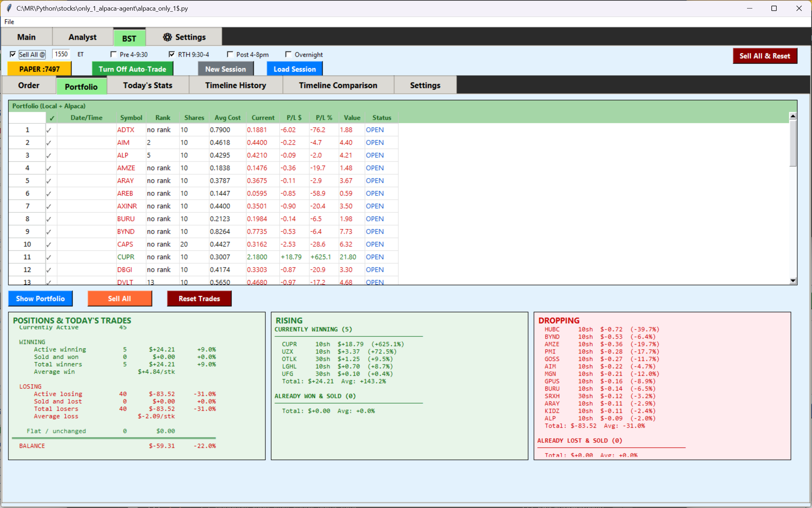The image size is (812, 508).
Task: Click the UZX line in Rising panel
Action: click(339, 352)
